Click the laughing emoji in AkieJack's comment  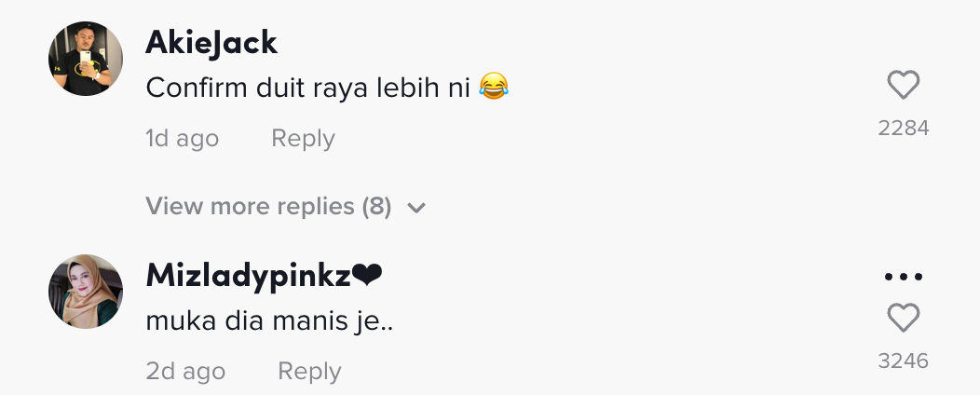coord(494,89)
